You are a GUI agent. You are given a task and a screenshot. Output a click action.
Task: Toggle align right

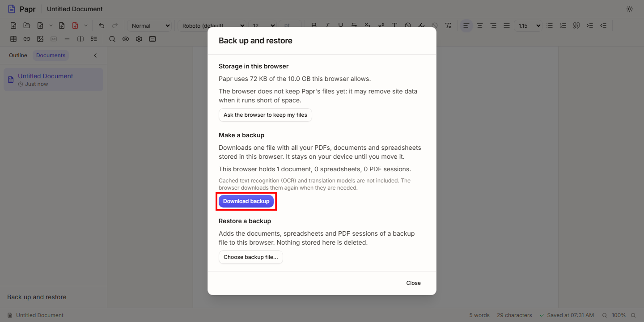tap(493, 25)
